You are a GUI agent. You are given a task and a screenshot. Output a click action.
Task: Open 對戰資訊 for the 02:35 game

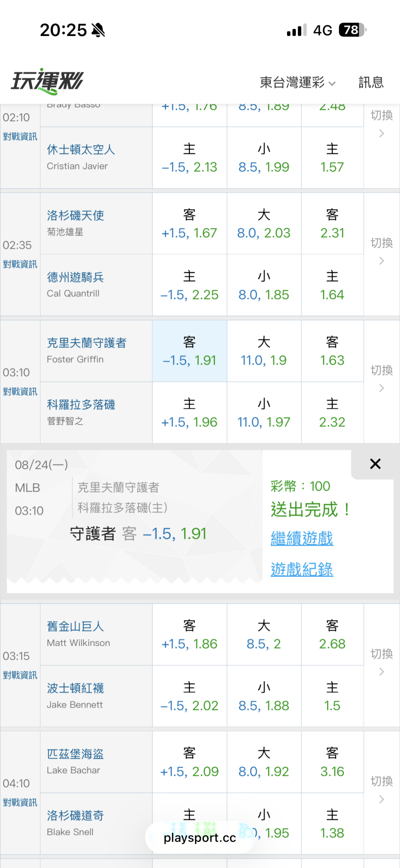tap(20, 264)
